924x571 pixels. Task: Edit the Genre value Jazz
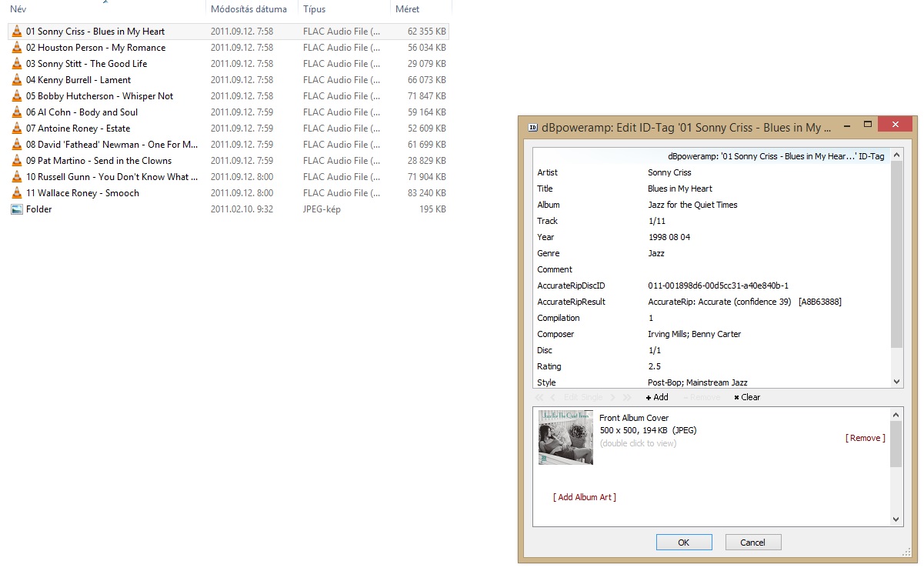[656, 253]
